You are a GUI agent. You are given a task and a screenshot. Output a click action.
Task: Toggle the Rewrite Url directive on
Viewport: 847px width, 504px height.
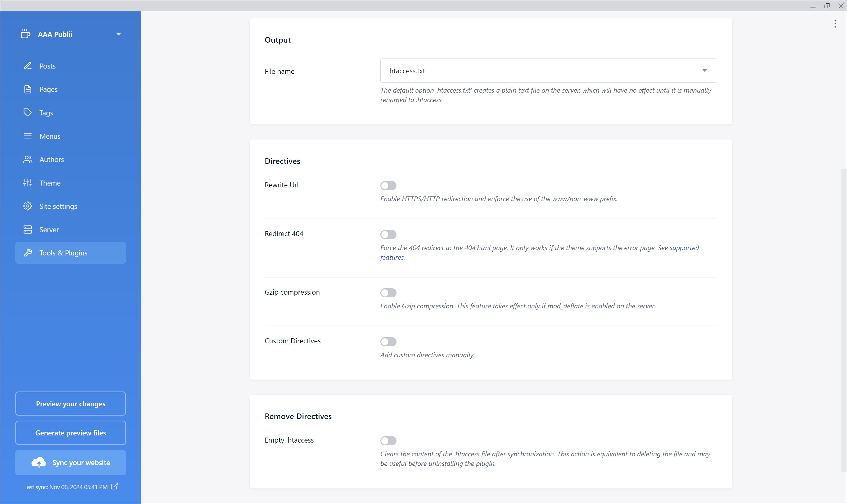pos(389,185)
